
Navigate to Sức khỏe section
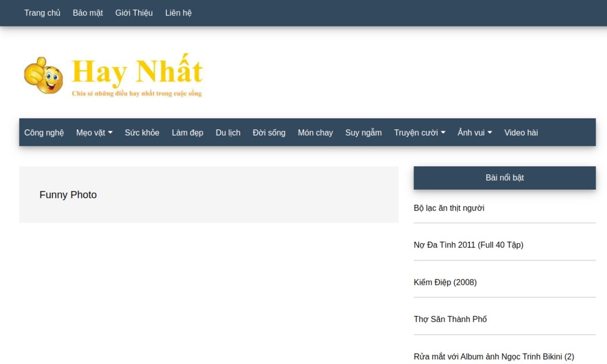click(x=142, y=133)
